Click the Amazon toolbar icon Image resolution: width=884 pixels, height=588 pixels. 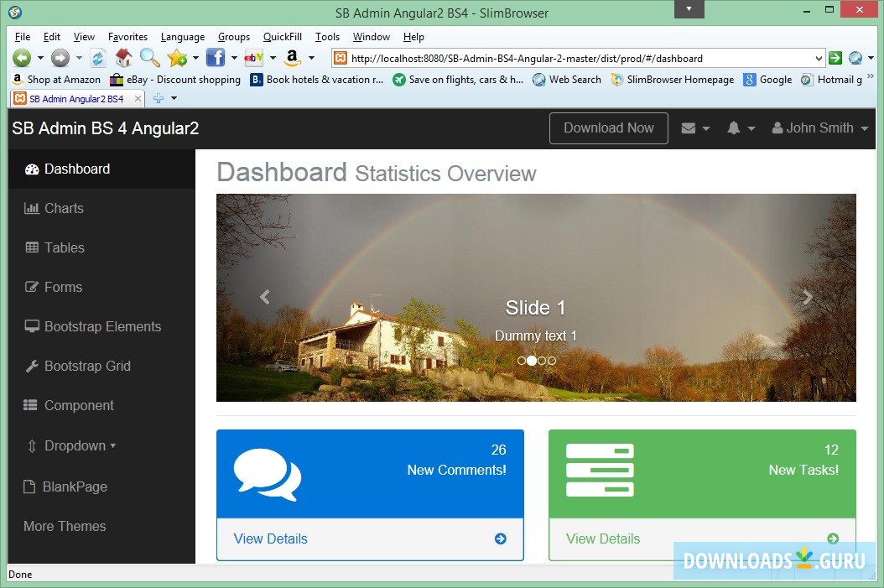pyautogui.click(x=292, y=58)
